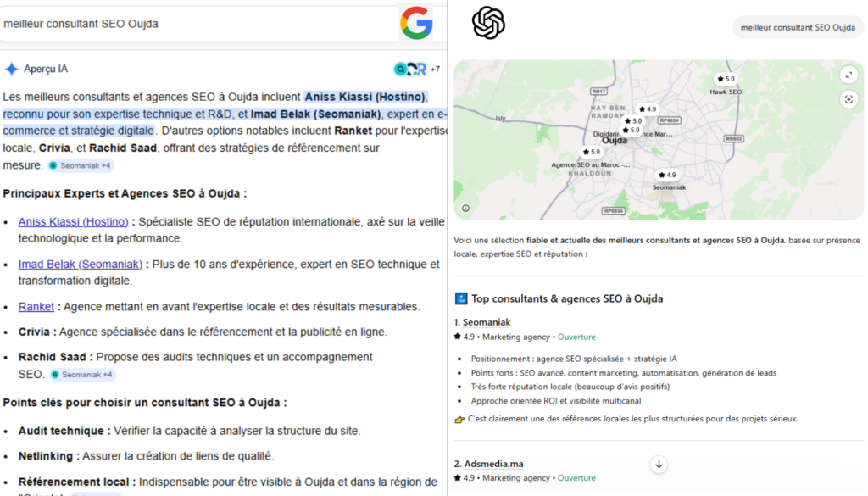Expand the map to fullscreen
Image resolution: width=868 pixels, height=496 pixels.
tap(849, 75)
